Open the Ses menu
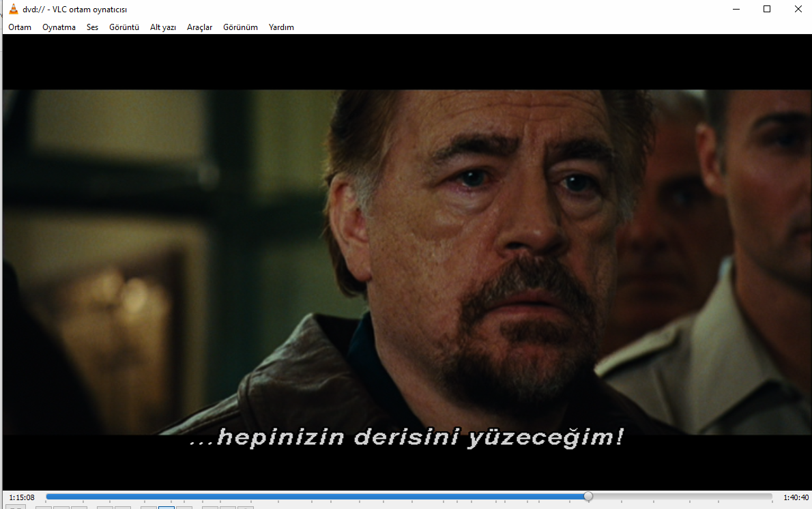The image size is (812, 509). pos(92,27)
